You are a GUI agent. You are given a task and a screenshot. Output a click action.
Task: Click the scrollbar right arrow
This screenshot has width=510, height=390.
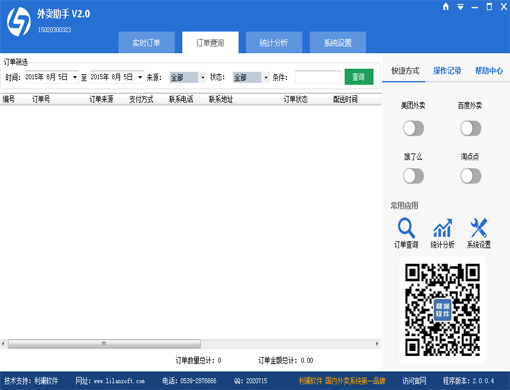coord(377,344)
